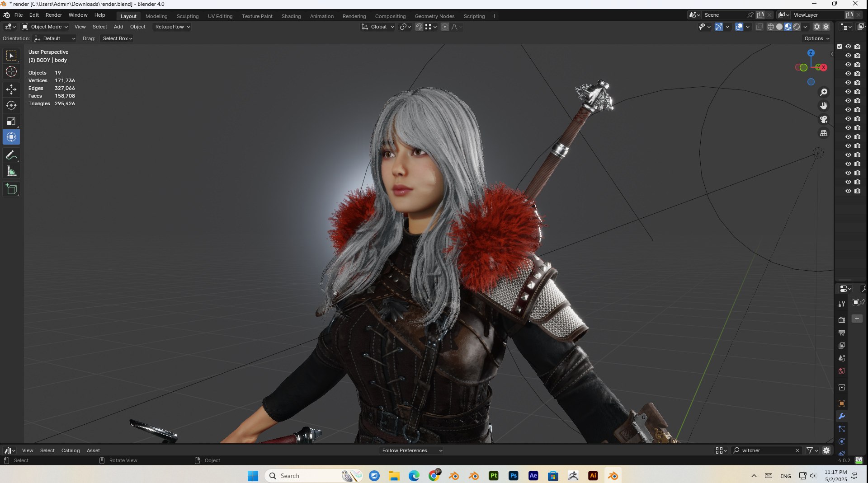Toggle show gizmos button

point(718,27)
